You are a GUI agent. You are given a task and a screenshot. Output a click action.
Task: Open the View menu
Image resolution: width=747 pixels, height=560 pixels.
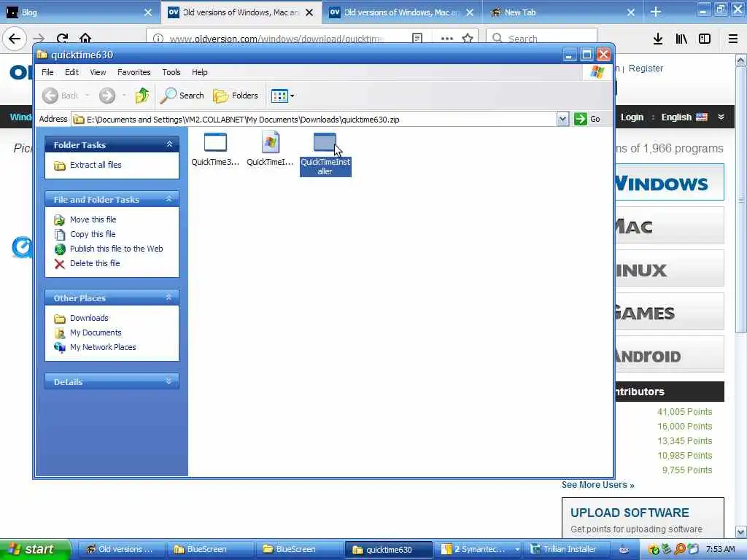click(98, 72)
